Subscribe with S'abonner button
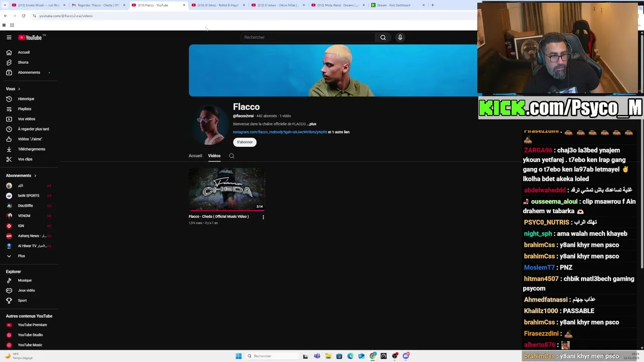 point(245,142)
